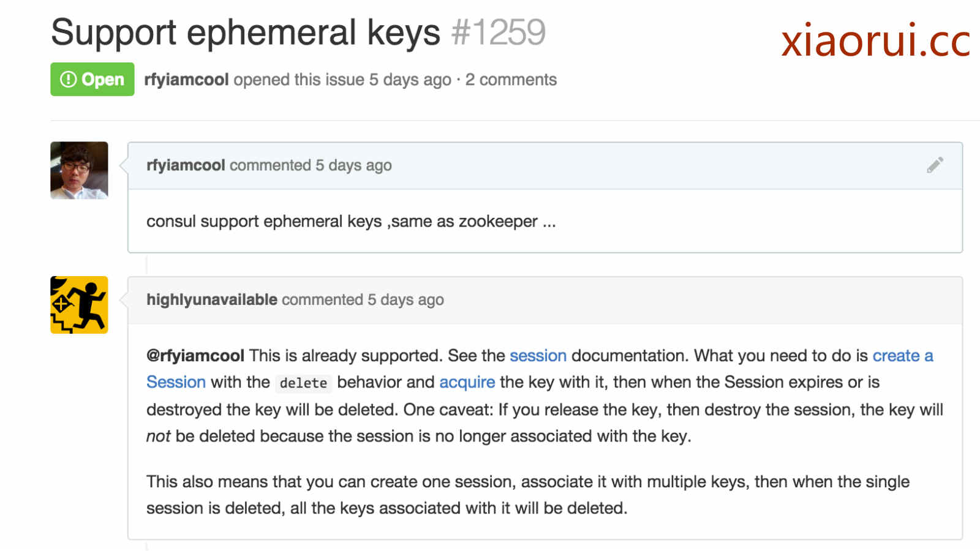Click the @rfyiamcool mention in the reply

click(x=195, y=356)
